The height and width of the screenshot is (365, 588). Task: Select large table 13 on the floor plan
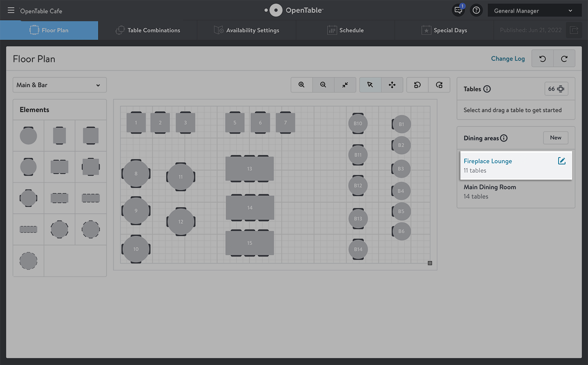click(249, 168)
